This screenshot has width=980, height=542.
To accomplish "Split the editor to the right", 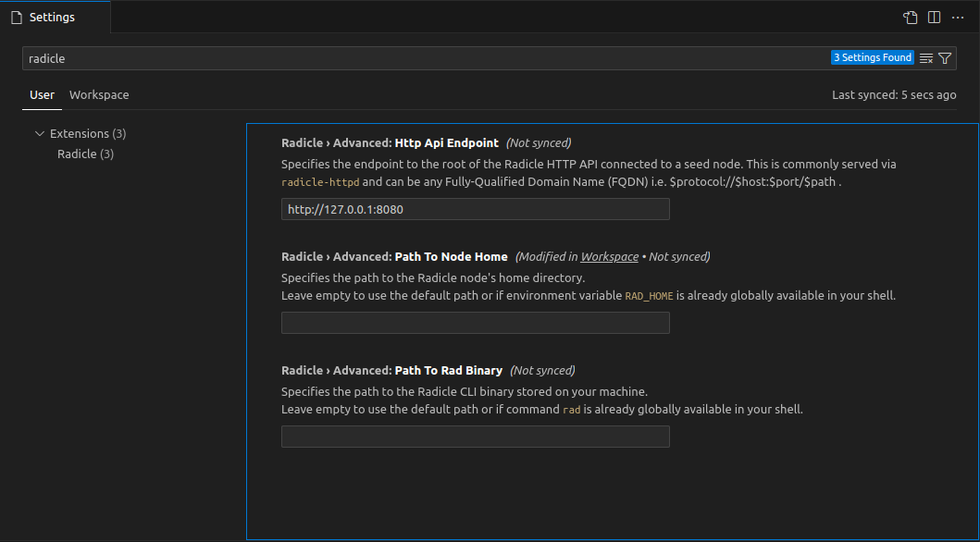I will [x=935, y=18].
